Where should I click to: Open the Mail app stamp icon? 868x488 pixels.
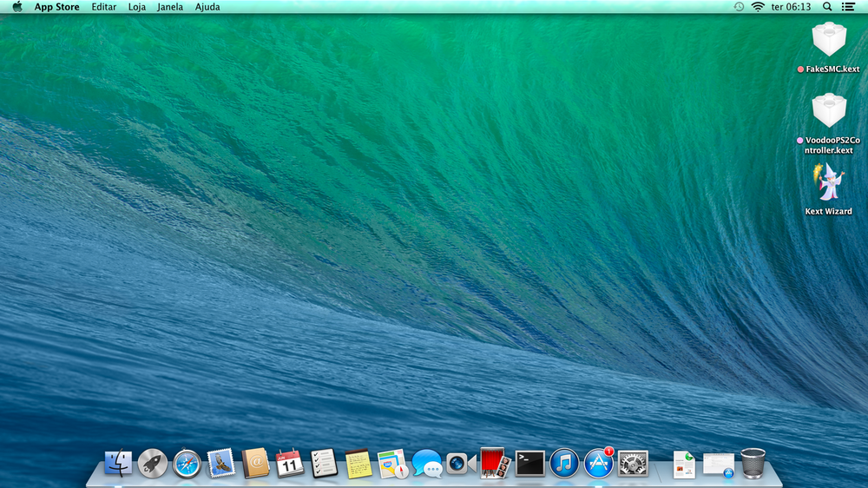click(x=221, y=463)
